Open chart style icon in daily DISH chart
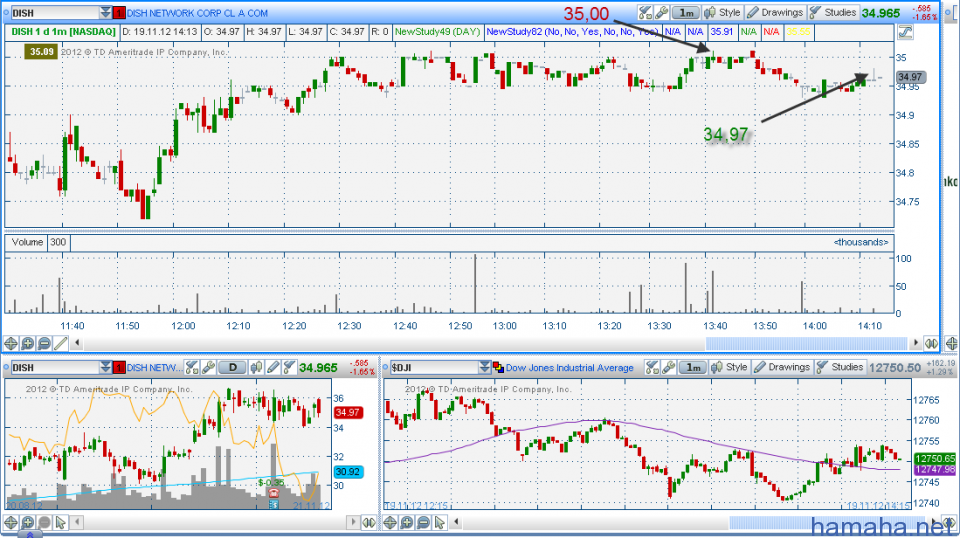960x538 pixels. coord(257,367)
